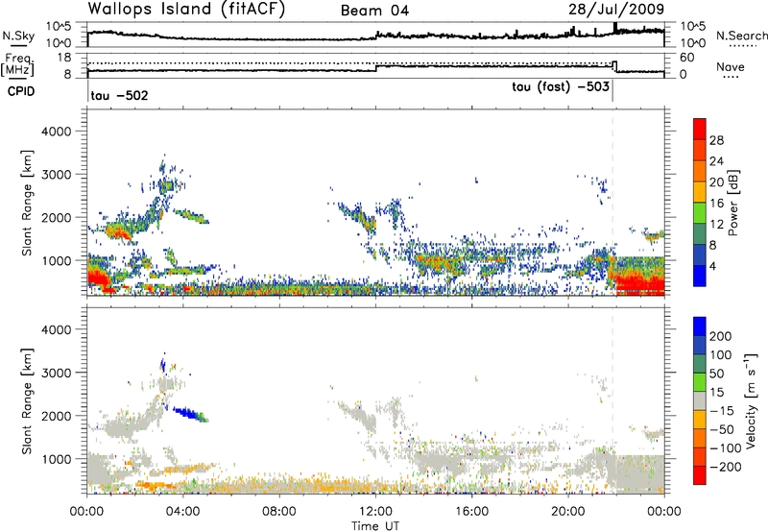The width and height of the screenshot is (768, 532).
Task: Select the '-50' velocity colorbar label
Action: [722, 429]
